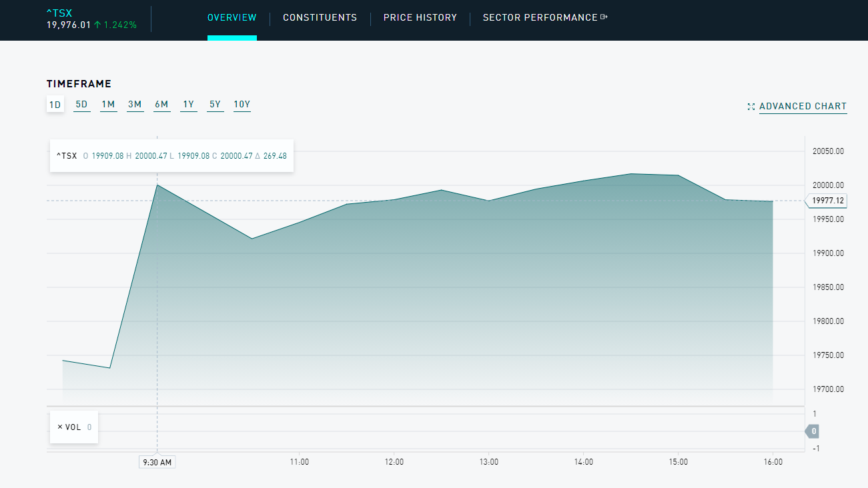Select the 10Y timeframe
This screenshot has width=868, height=488.
point(242,105)
